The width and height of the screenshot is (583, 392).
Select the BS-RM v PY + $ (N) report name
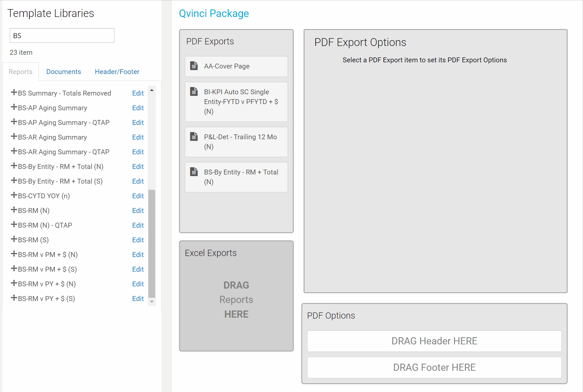(47, 284)
